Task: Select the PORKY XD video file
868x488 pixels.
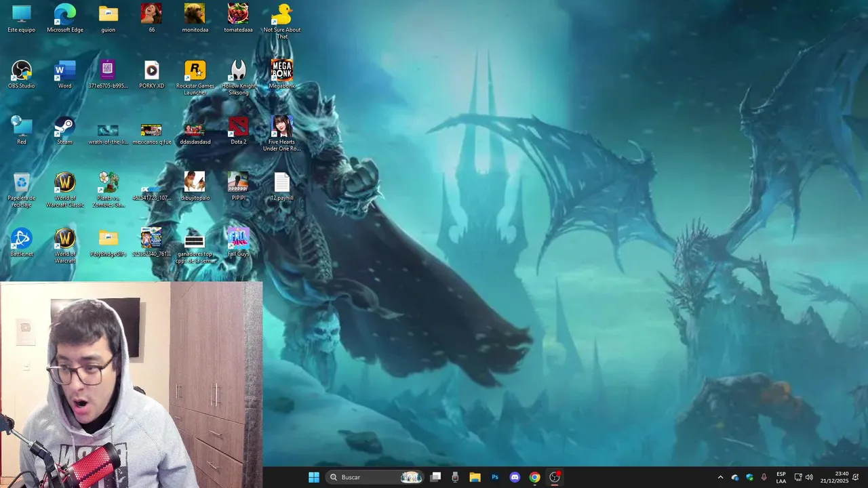Action: (151, 75)
